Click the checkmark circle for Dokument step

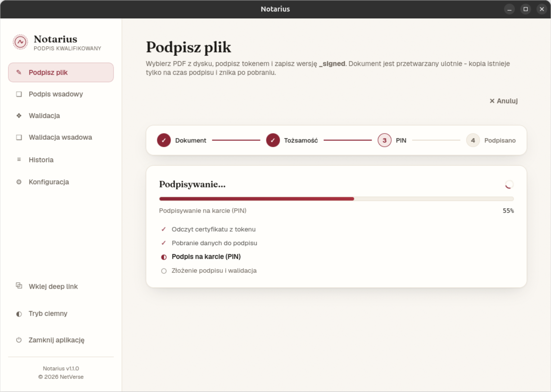(x=164, y=140)
